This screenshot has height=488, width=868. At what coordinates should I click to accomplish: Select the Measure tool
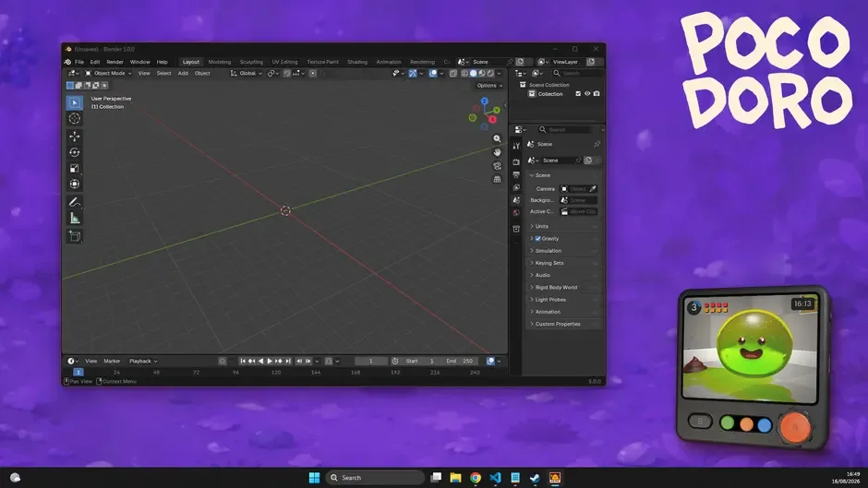point(75,218)
